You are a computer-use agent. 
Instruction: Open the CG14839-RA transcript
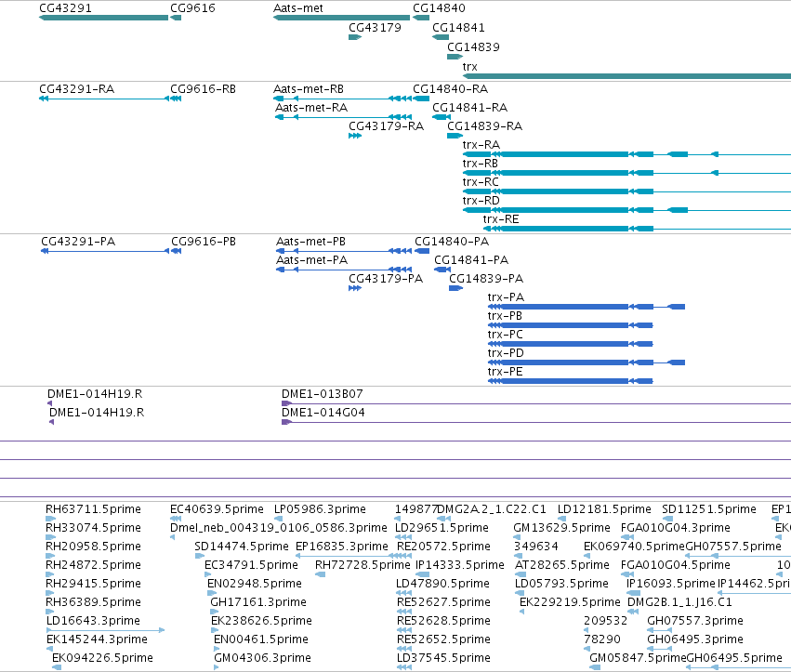[455, 136]
